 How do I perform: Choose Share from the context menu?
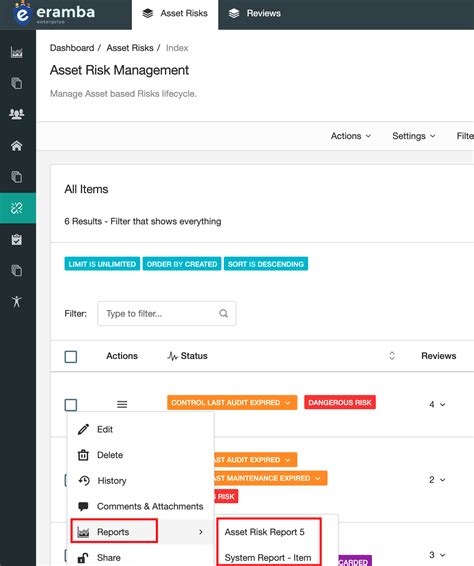[141, 558]
